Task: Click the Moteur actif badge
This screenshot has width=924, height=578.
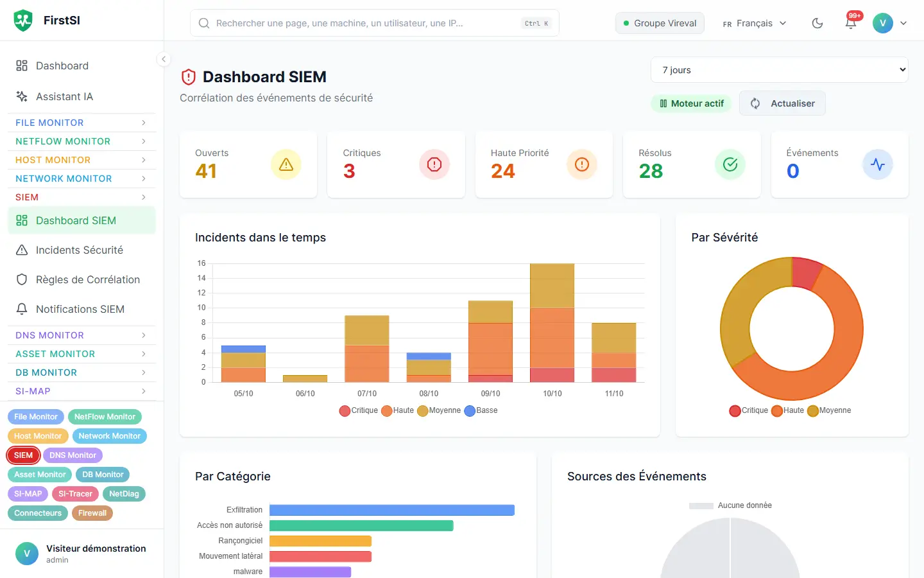Action: click(x=692, y=103)
